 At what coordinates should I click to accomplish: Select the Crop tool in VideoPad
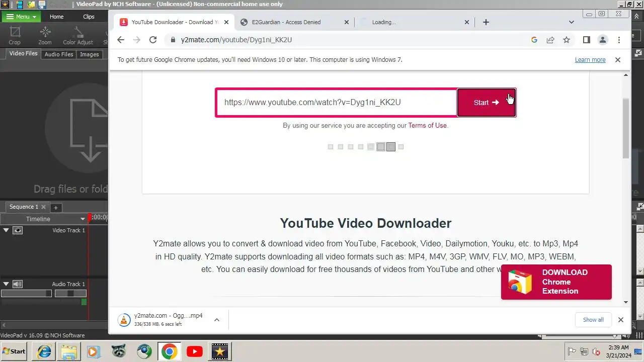click(x=15, y=36)
